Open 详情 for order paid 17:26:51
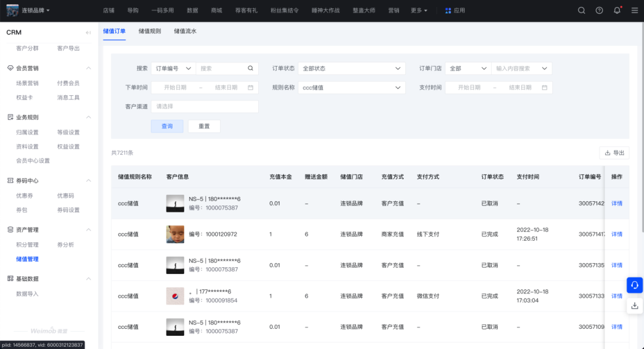 [617, 234]
